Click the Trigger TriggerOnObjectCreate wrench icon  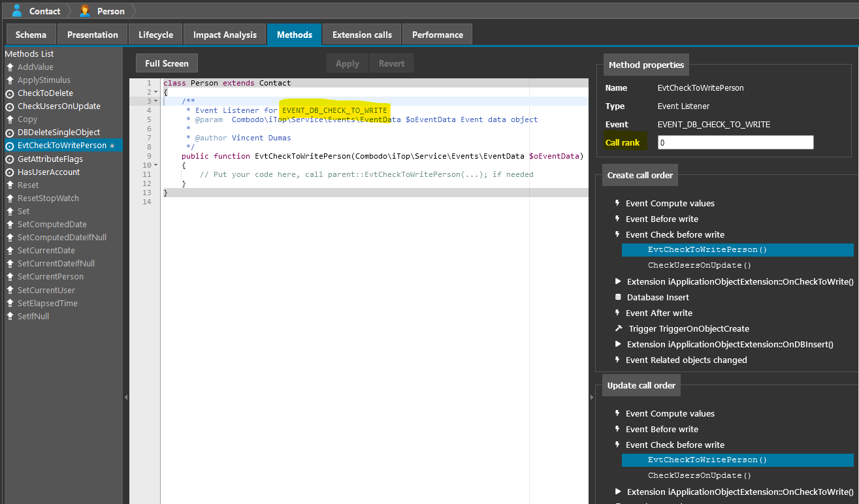point(619,328)
